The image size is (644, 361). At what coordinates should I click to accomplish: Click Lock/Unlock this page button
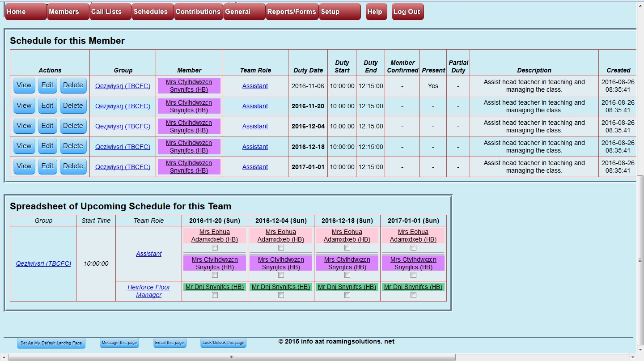[x=223, y=343]
